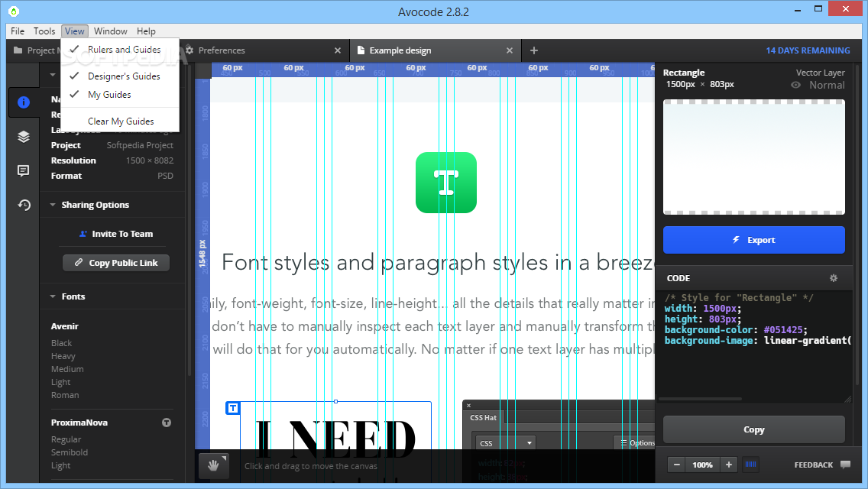Click the #051425 background color value
Viewport: 868px width, 489px height.
782,329
